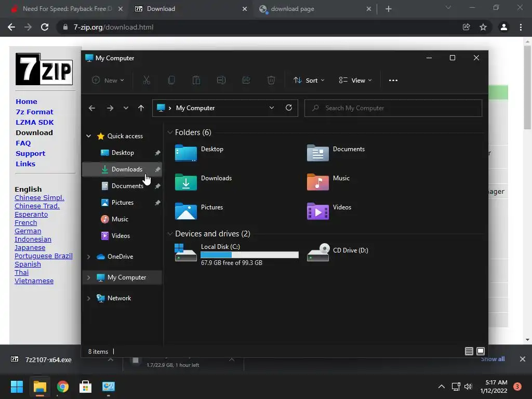Click the Search My Computer field

[393, 108]
